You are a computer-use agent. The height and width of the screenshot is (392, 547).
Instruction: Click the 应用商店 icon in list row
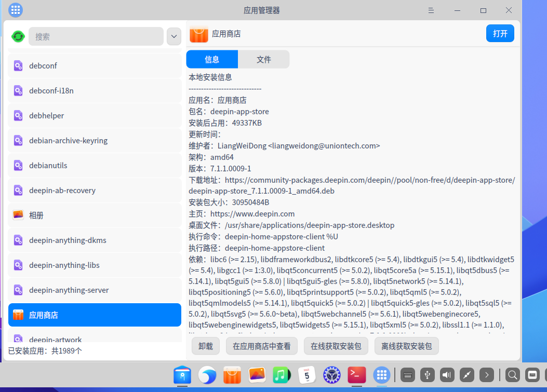click(x=18, y=315)
